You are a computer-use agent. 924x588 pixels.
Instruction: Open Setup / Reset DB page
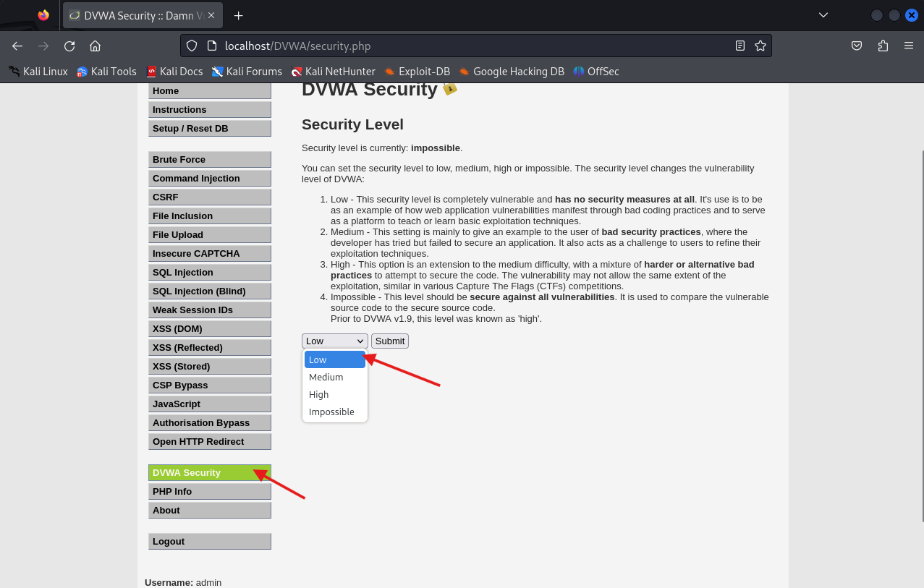pyautogui.click(x=210, y=129)
